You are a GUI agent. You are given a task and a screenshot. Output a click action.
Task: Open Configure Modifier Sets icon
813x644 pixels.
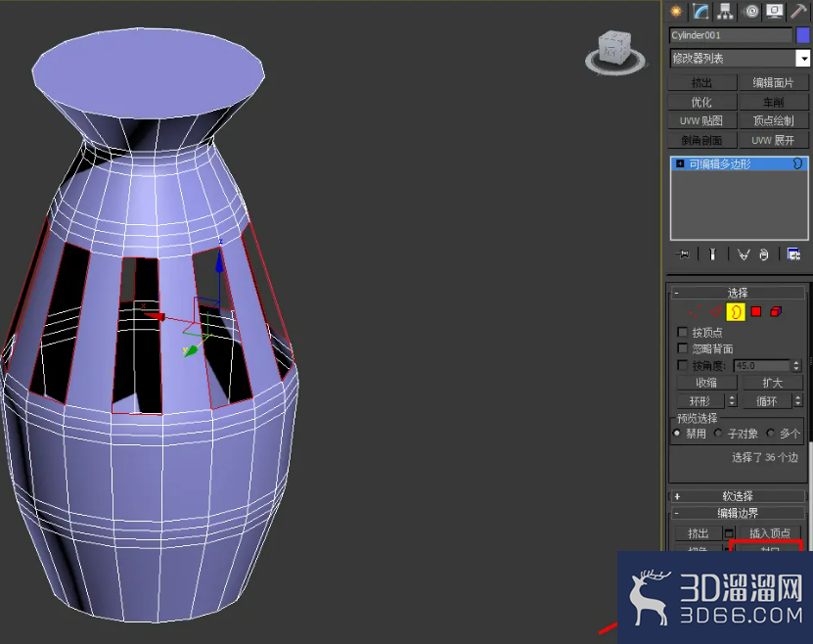tap(793, 254)
